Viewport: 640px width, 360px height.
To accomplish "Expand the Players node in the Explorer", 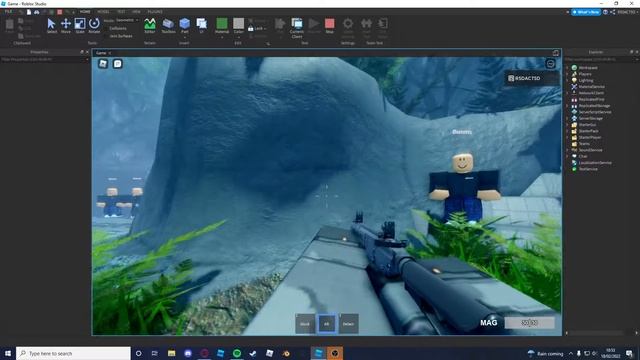I will coord(567,74).
